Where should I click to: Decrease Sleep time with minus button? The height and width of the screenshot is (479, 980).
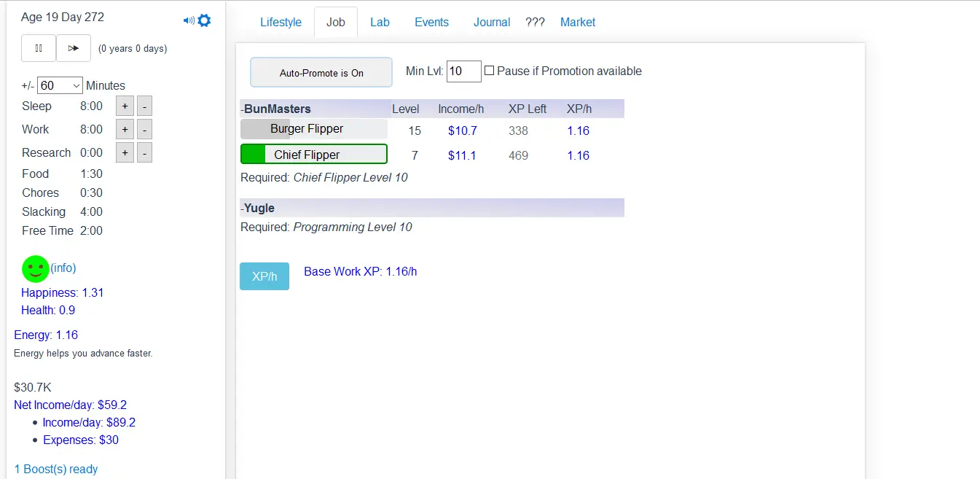[x=144, y=106]
